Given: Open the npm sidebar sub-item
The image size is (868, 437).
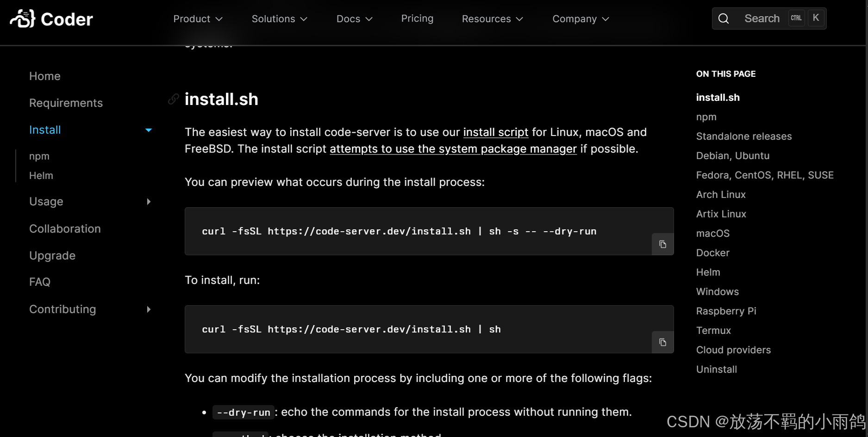Looking at the screenshot, I should click(x=39, y=156).
